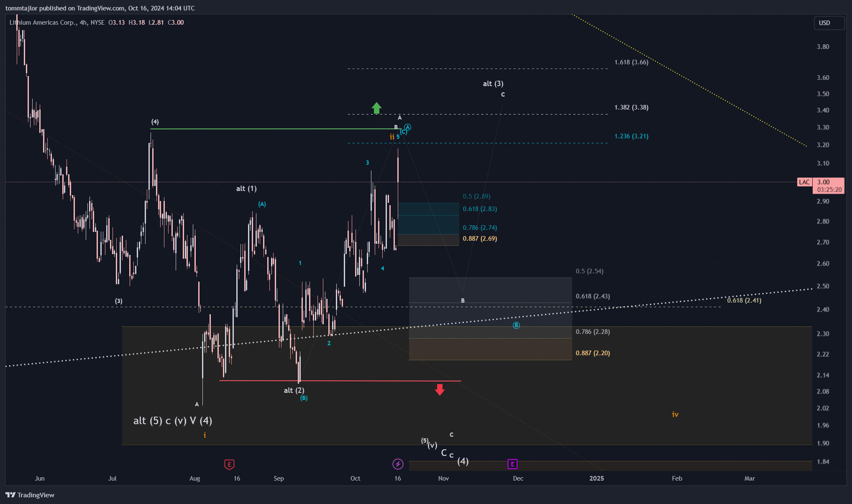Click the purple lightning bolt event icon
The image size is (852, 504).
398,464
